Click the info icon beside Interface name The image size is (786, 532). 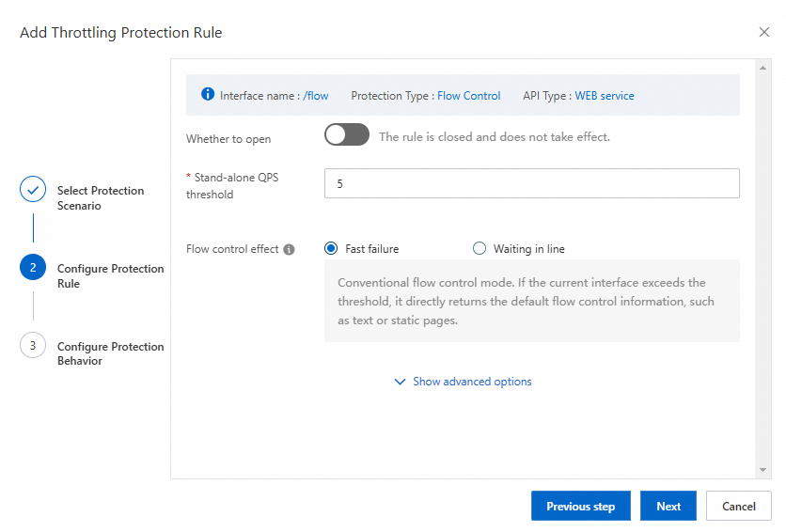pos(208,95)
